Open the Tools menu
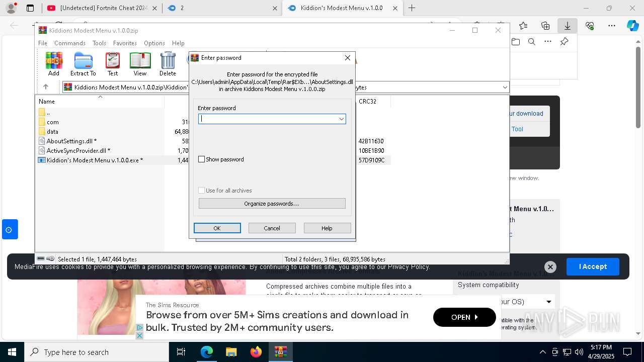Screen dimensions: 644x362 [x=99, y=43]
